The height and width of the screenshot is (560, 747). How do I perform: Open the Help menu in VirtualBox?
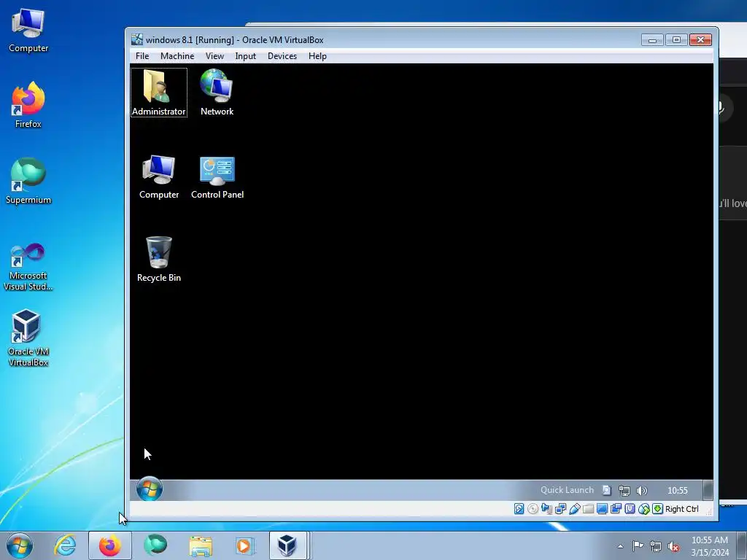coord(317,56)
